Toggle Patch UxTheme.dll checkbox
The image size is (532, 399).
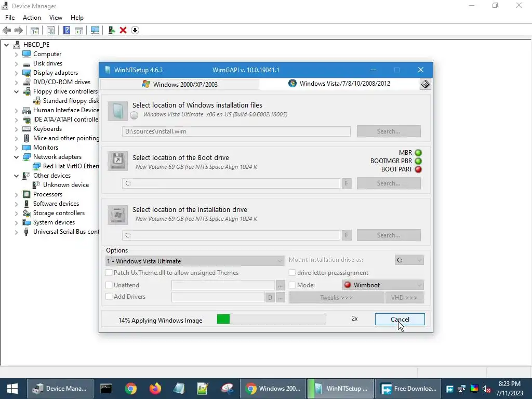pyautogui.click(x=109, y=272)
